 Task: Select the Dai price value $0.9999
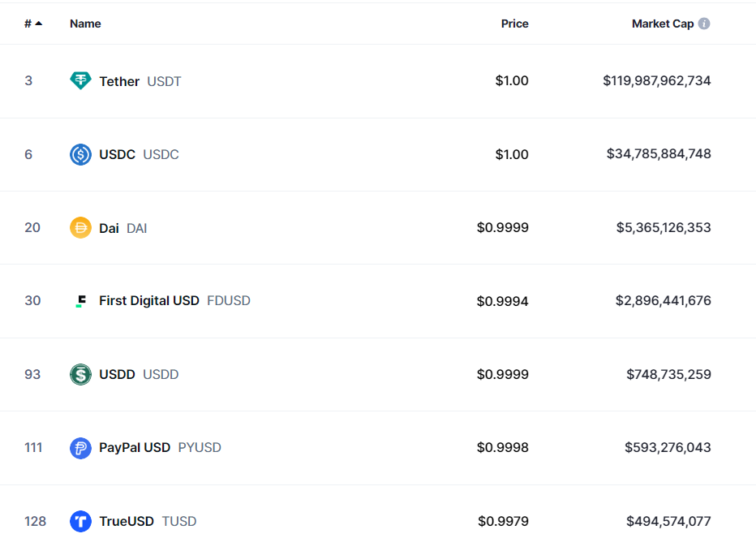pos(502,227)
